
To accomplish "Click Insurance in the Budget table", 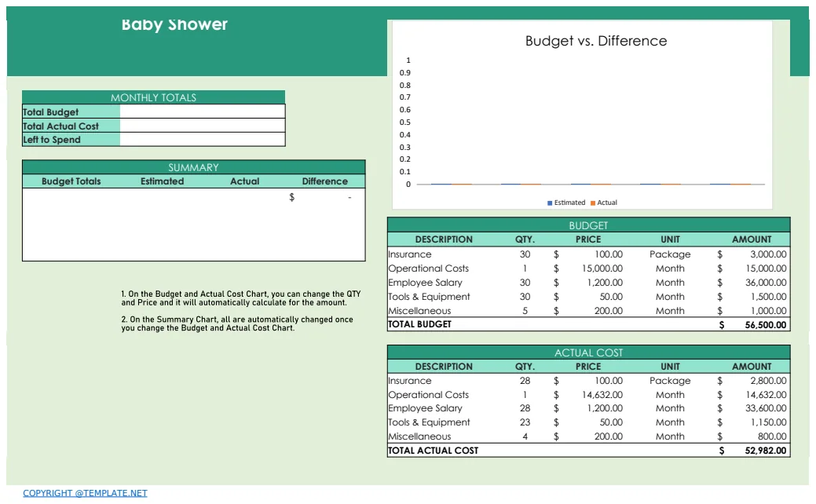I will click(410, 254).
